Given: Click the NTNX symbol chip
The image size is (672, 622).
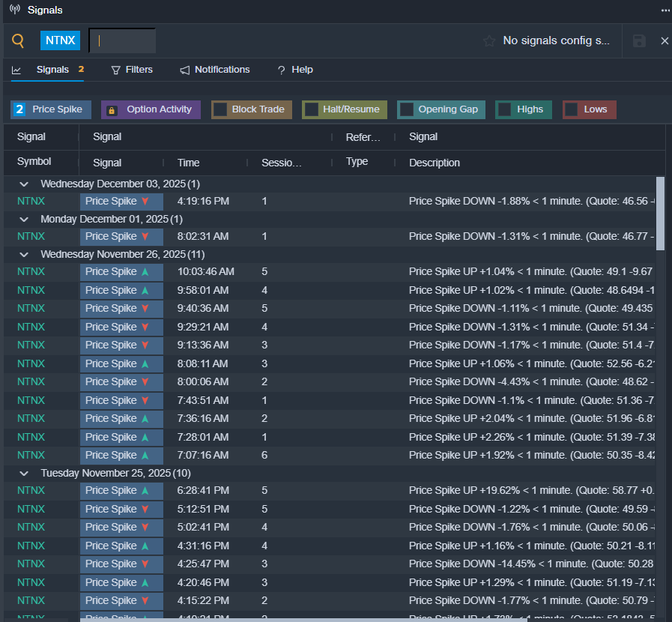Looking at the screenshot, I should coord(60,40).
